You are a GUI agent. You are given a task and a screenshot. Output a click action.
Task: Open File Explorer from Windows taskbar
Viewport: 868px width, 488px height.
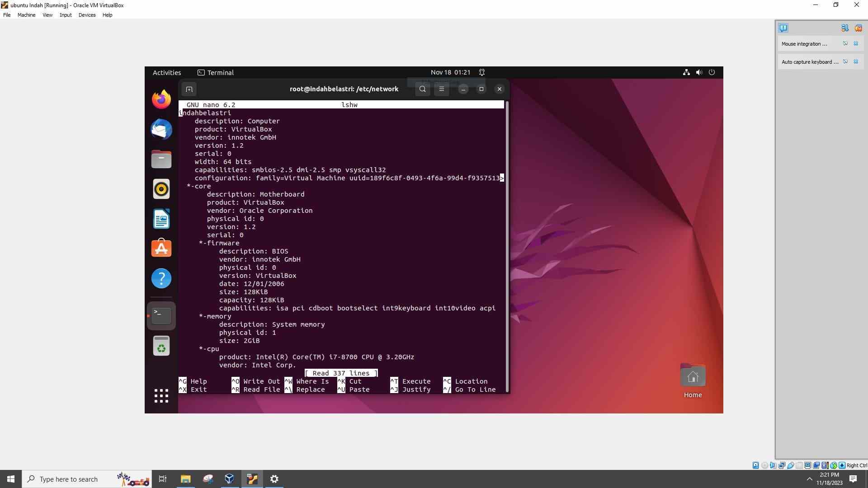pyautogui.click(x=185, y=479)
